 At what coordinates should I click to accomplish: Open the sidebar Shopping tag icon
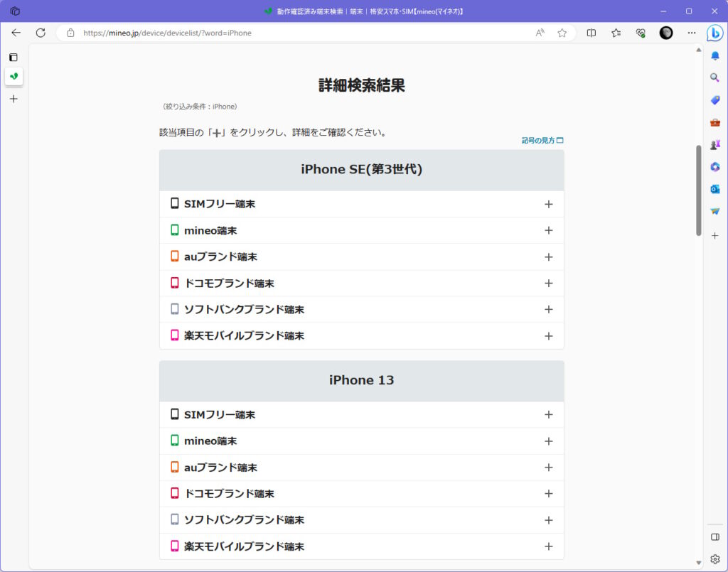[x=715, y=100]
